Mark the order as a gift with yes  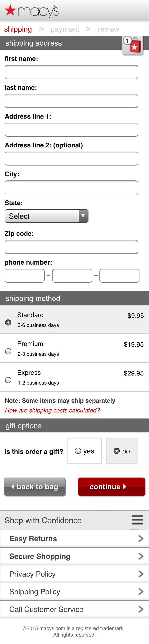coord(78,451)
